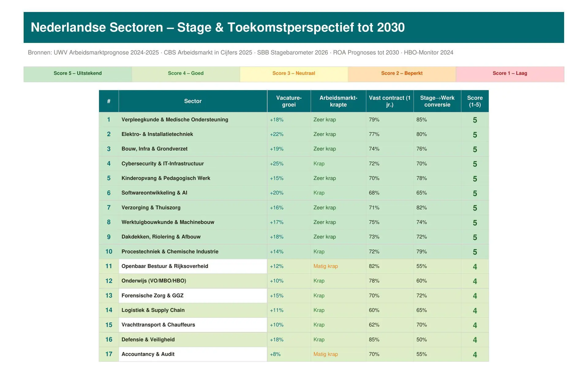
Task: Click 'Verzorging & Thuiszorg' sector cell
Action: point(193,208)
